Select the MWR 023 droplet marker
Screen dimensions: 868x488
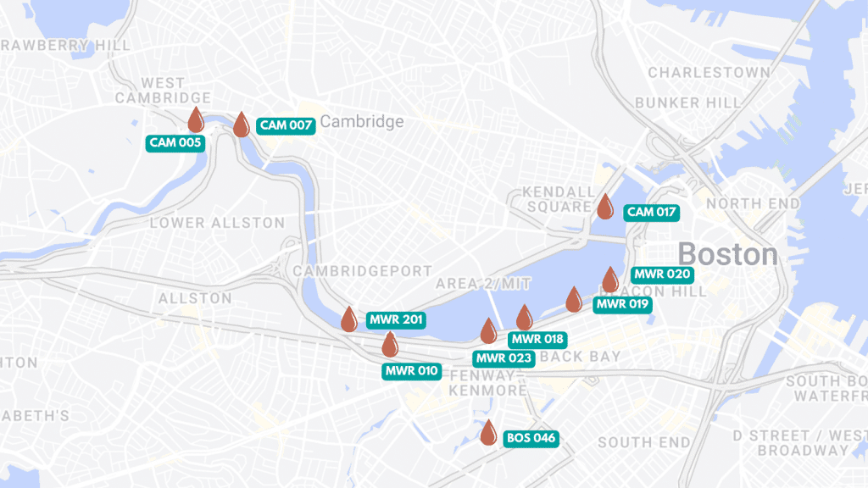coord(488,331)
